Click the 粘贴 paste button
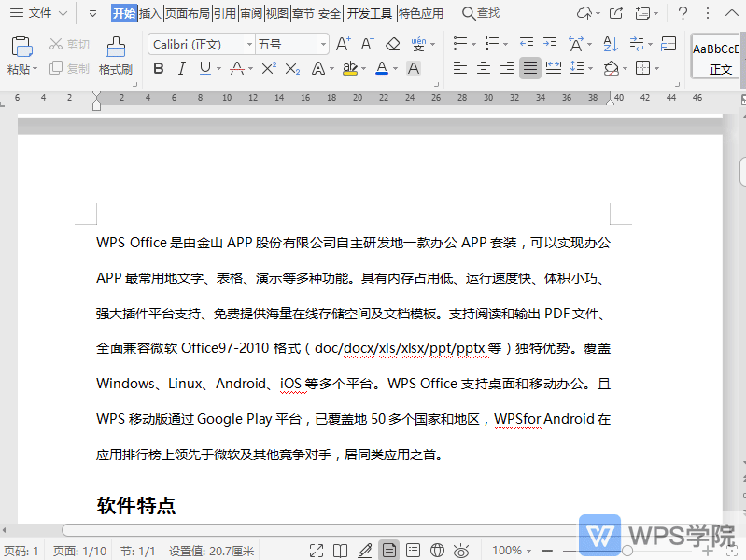Viewport: 746px width, 560px height. (x=21, y=55)
